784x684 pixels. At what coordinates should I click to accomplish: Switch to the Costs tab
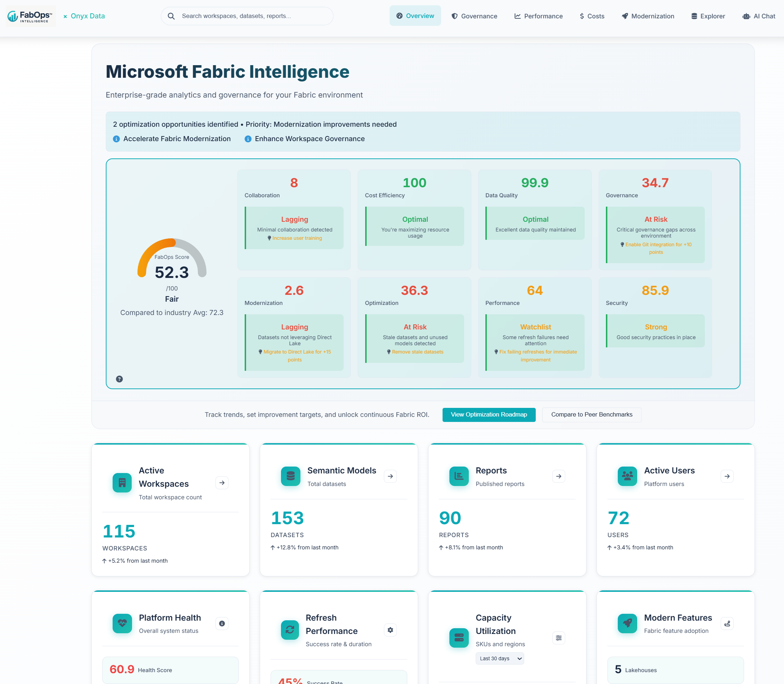592,16
